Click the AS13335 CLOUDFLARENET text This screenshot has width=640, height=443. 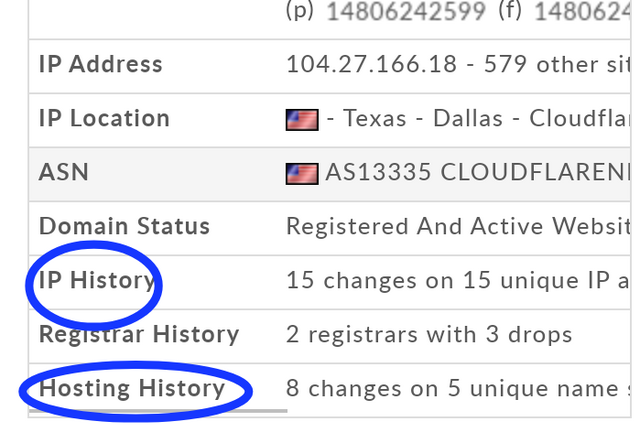coord(478,172)
